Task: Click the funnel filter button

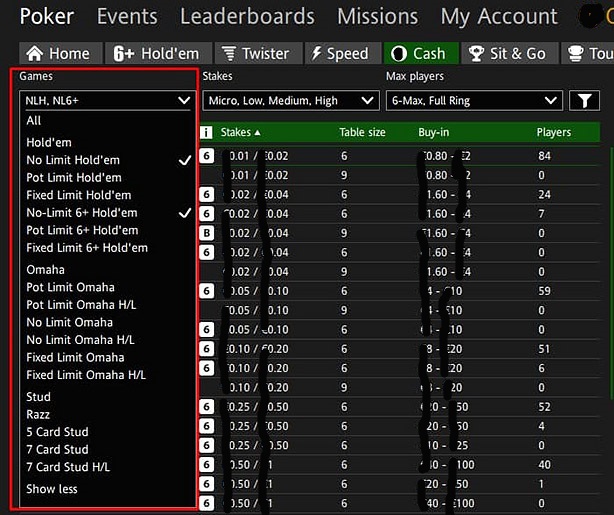Action: pyautogui.click(x=584, y=101)
